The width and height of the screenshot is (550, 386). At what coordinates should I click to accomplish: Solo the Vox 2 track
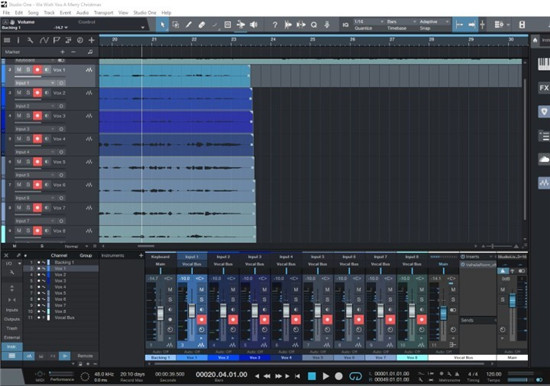[x=28, y=93]
